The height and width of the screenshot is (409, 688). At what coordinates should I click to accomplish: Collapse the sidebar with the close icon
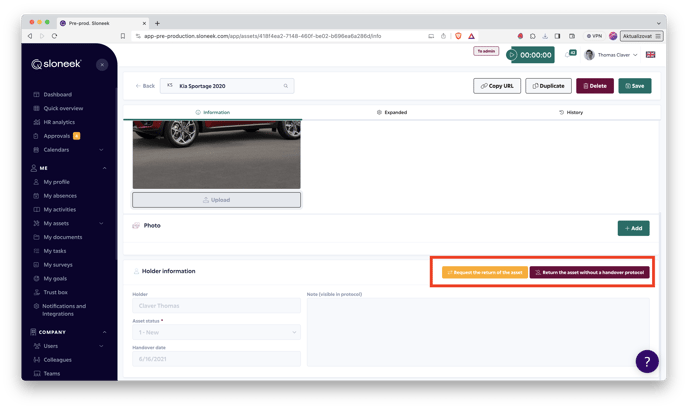(x=102, y=64)
